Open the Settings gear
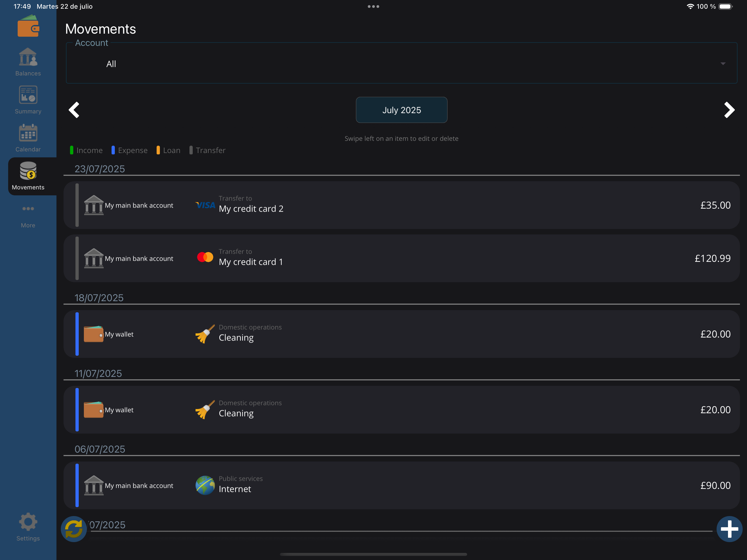This screenshot has width=747, height=560. [x=28, y=527]
